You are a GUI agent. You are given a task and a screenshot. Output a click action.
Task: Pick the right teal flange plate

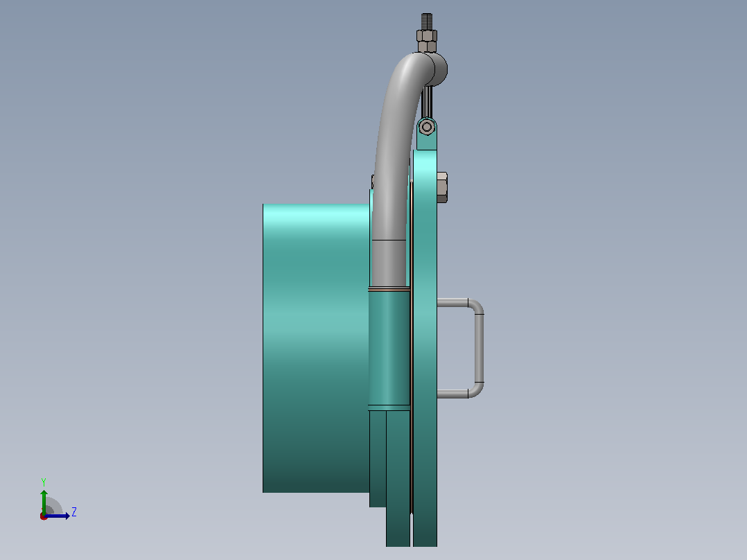[425, 349]
